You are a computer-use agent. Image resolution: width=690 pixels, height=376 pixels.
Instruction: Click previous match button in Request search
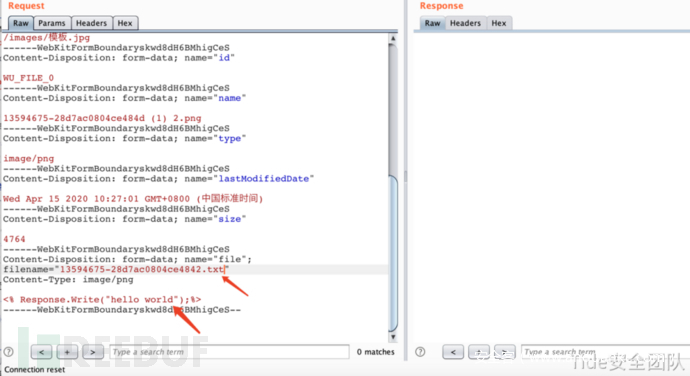pos(41,352)
